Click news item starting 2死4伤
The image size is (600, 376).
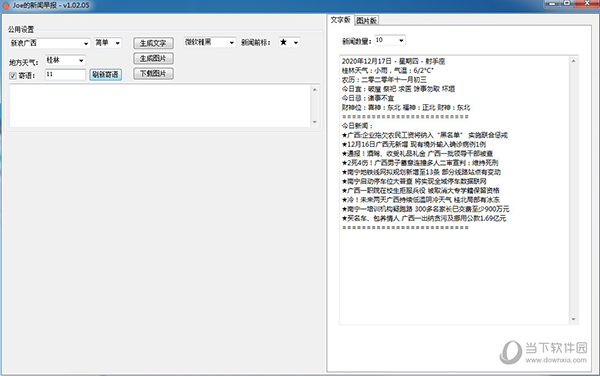click(x=420, y=163)
